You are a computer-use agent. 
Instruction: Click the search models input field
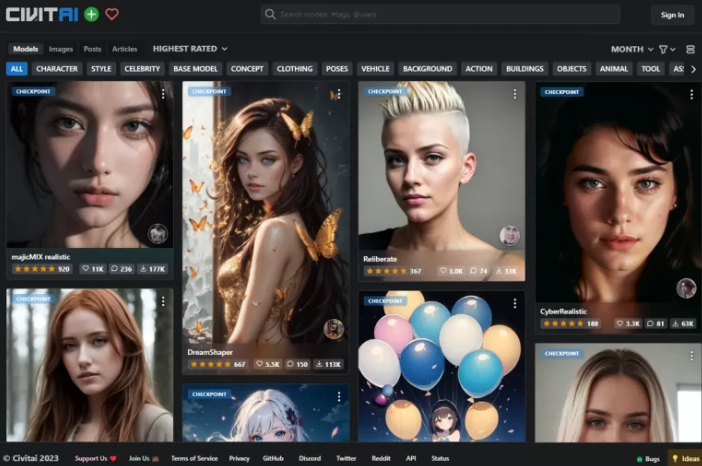[440, 14]
